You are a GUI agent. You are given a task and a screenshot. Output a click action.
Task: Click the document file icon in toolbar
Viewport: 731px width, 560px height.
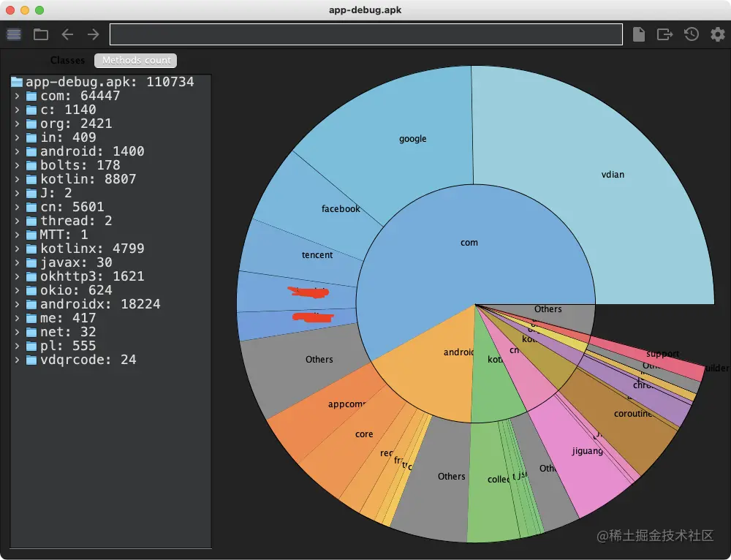639,34
